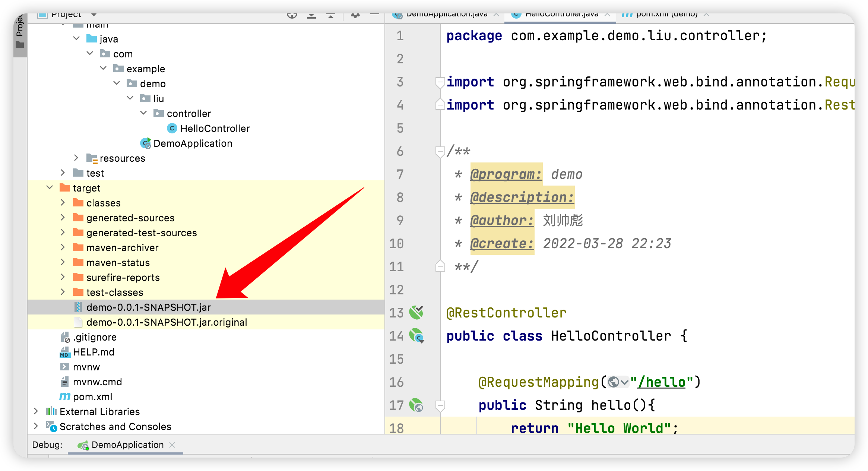This screenshot has height=471, width=868.
Task: Click the .gitignore file icon
Action: [x=65, y=337]
